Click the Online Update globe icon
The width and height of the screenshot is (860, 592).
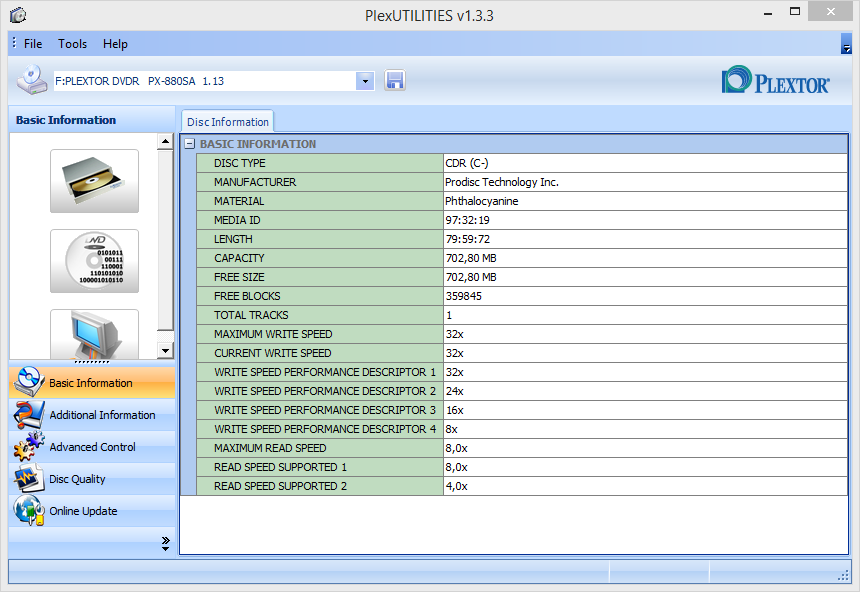point(29,510)
